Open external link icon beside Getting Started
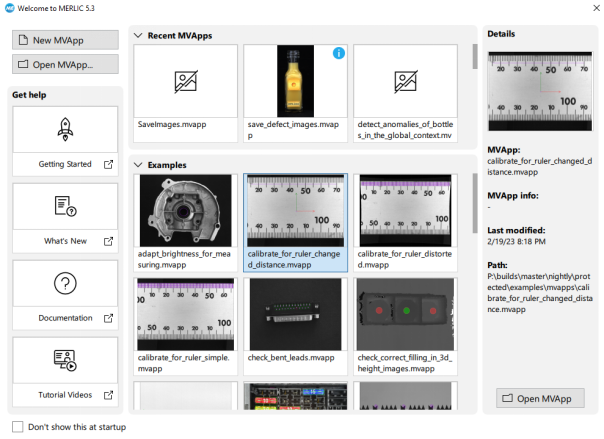 click(x=108, y=164)
